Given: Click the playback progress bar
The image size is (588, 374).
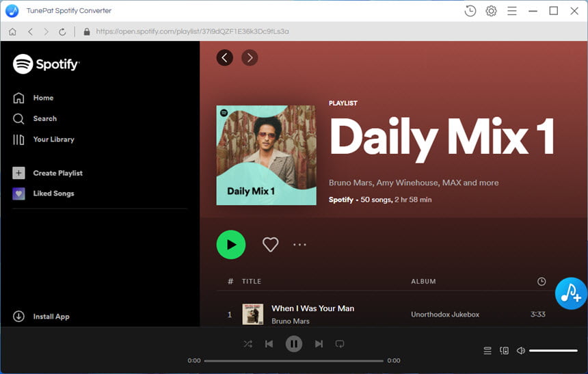Looking at the screenshot, I should click(x=294, y=361).
